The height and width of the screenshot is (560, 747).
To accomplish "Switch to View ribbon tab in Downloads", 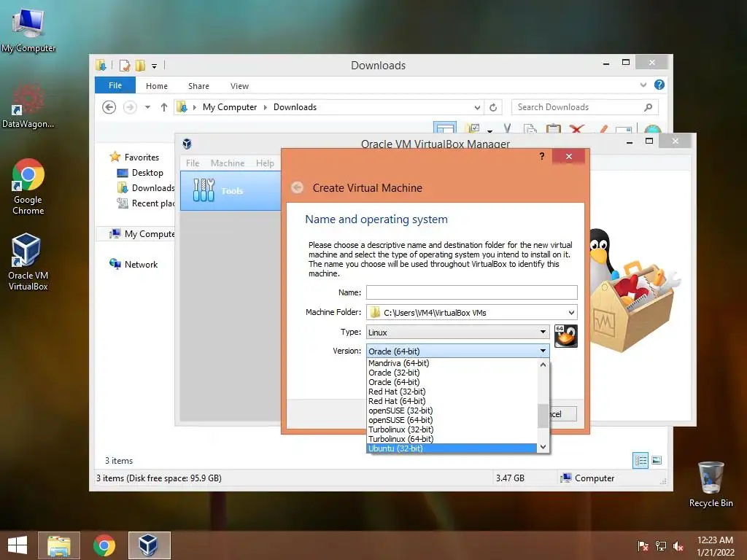I will 239,86.
